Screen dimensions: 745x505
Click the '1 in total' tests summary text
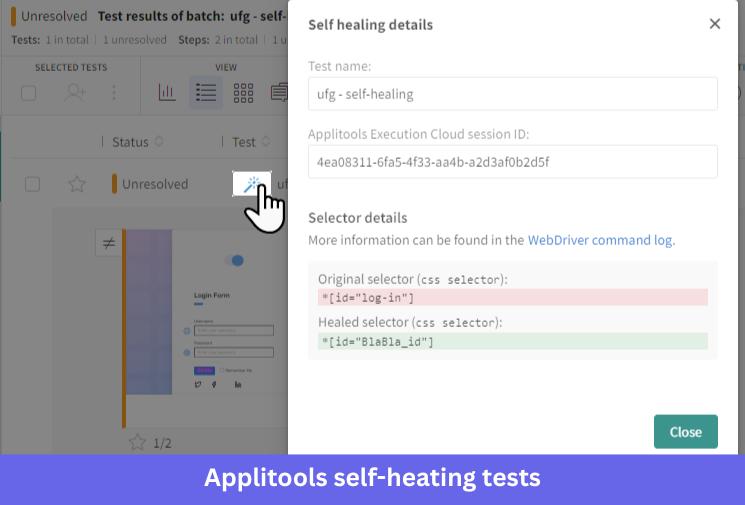67,40
